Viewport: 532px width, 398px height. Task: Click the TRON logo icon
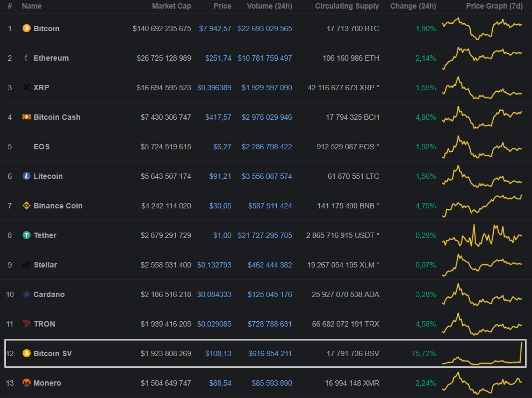pos(26,324)
